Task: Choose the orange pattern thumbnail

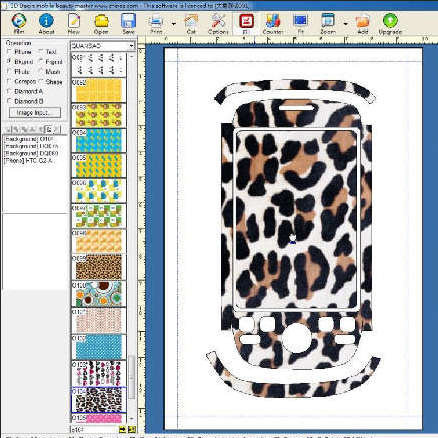Action: pos(99,241)
